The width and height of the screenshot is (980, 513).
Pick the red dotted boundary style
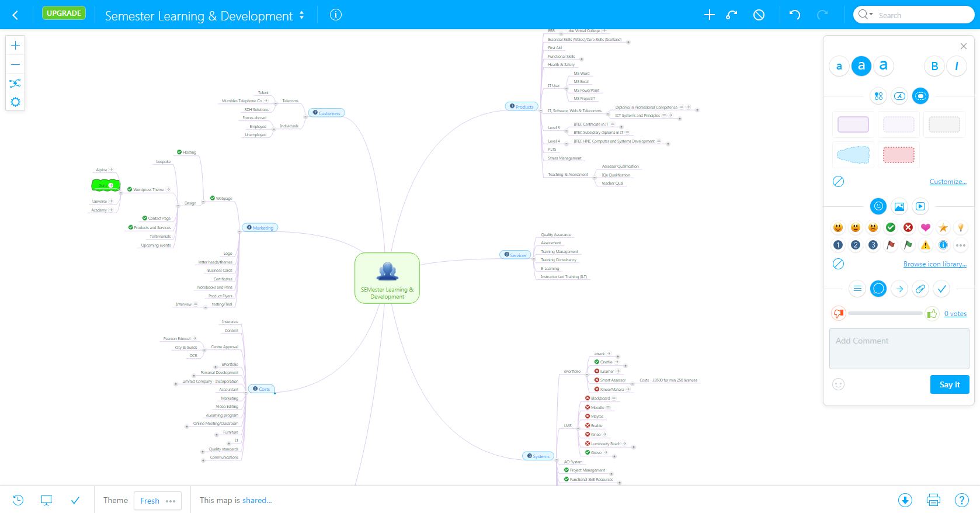899,155
